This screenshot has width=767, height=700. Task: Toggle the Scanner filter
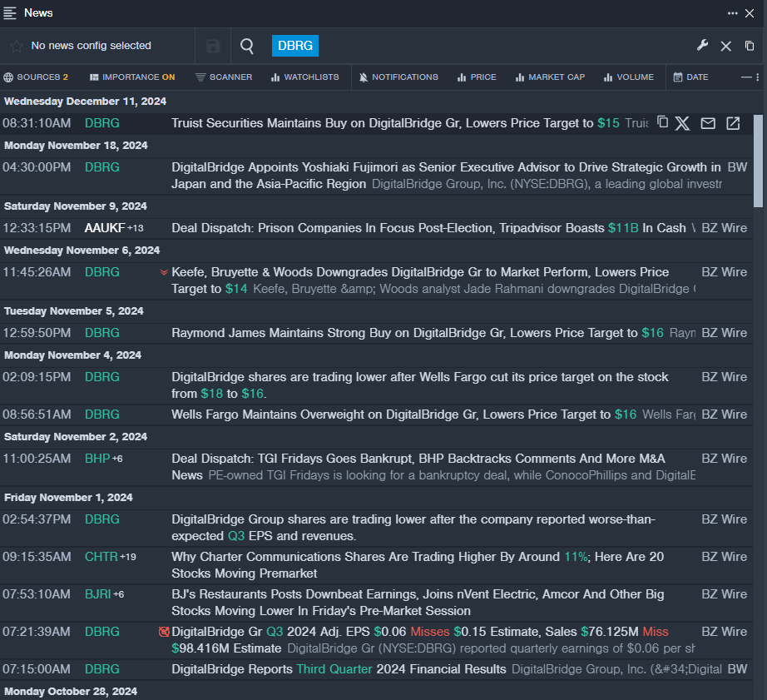click(x=224, y=77)
